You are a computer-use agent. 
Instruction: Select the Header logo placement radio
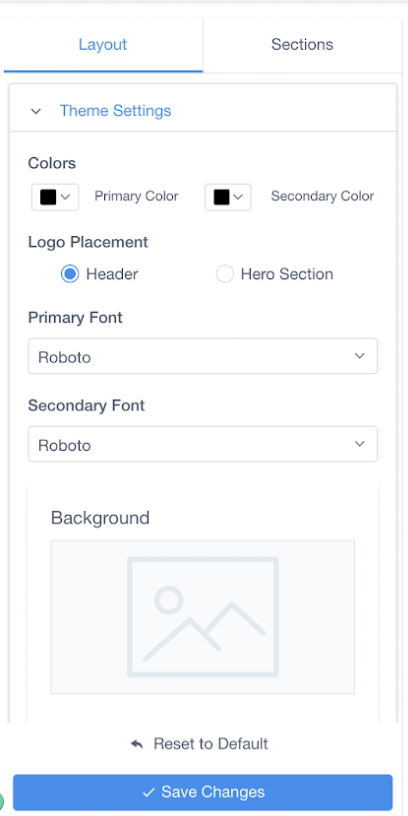click(70, 274)
